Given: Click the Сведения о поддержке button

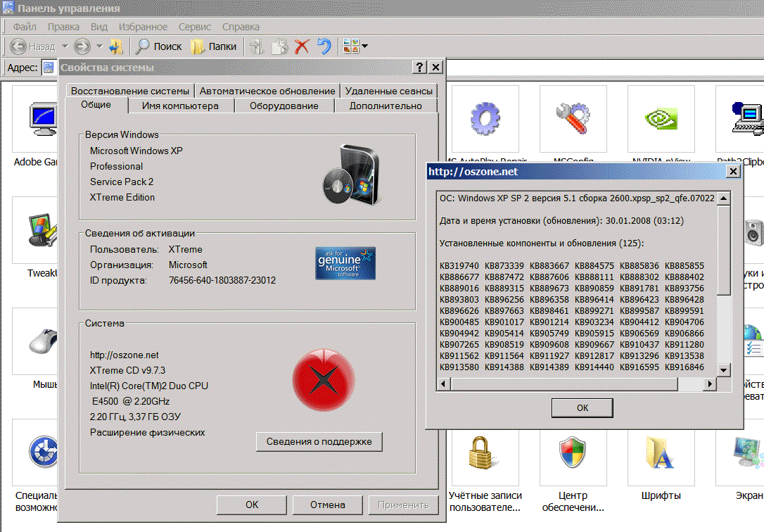Looking at the screenshot, I should click(319, 441).
